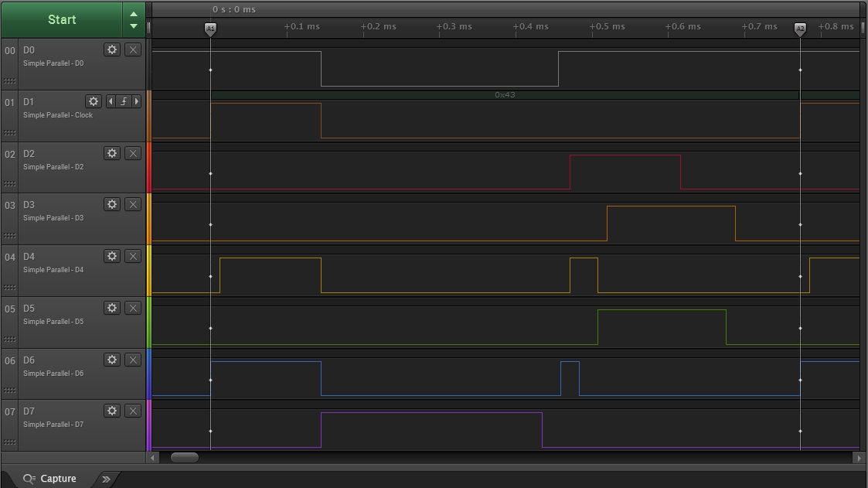868x488 pixels.
Task: Select the A1 timing marker
Action: (x=210, y=29)
